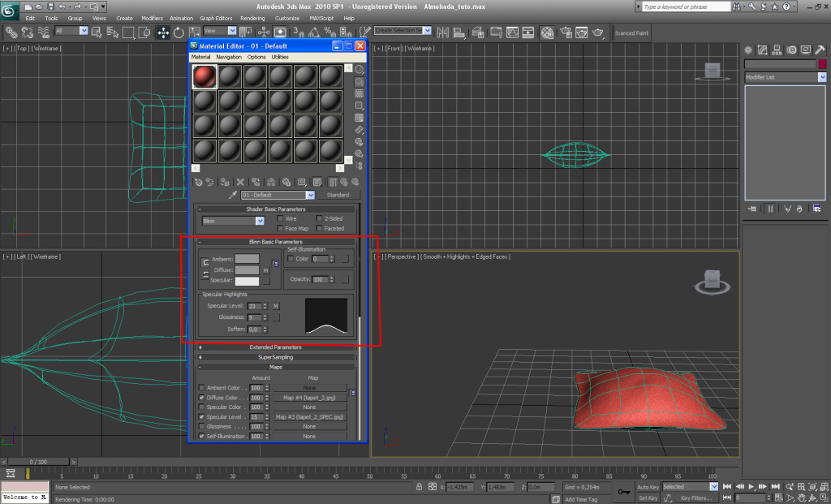Click the key mode toggle key icon
Image resolution: width=831 pixels, height=504 pixels.
click(x=624, y=492)
